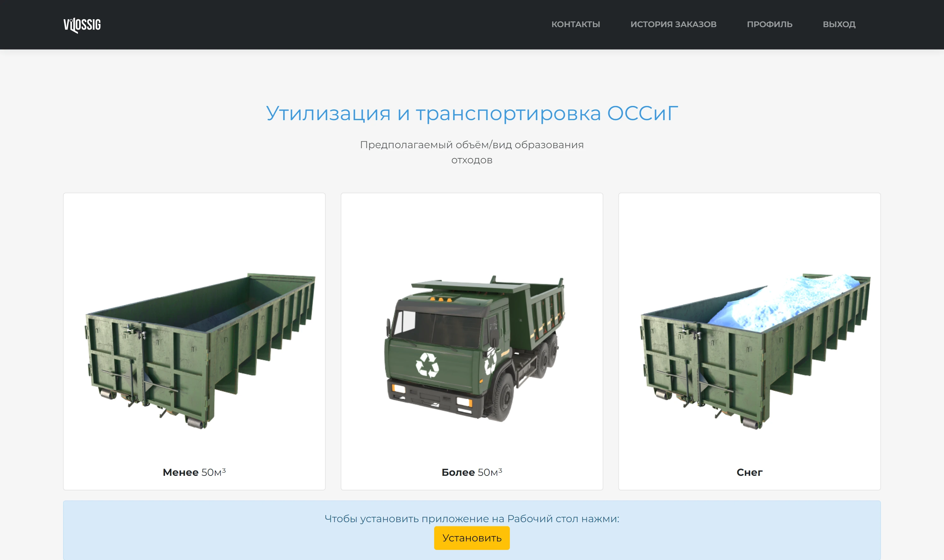The image size is (944, 560).
Task: Click the truck's orange roof beacon lights
Action: coord(440,299)
